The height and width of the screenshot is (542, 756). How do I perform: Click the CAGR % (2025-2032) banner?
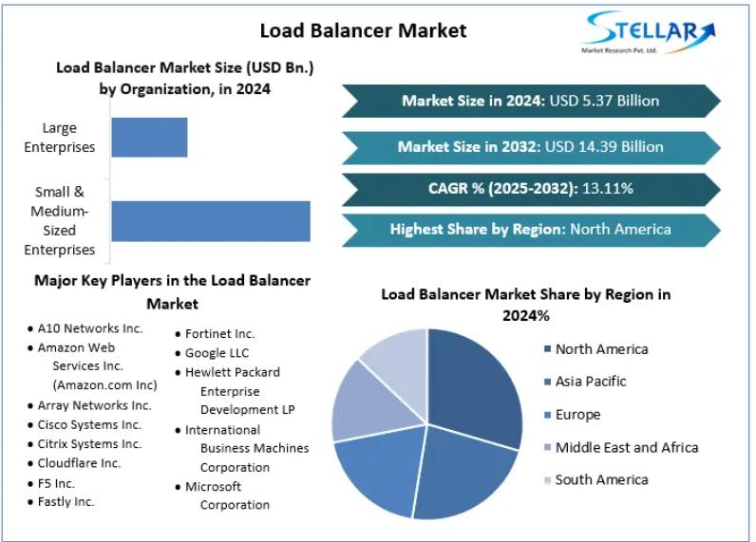point(531,188)
